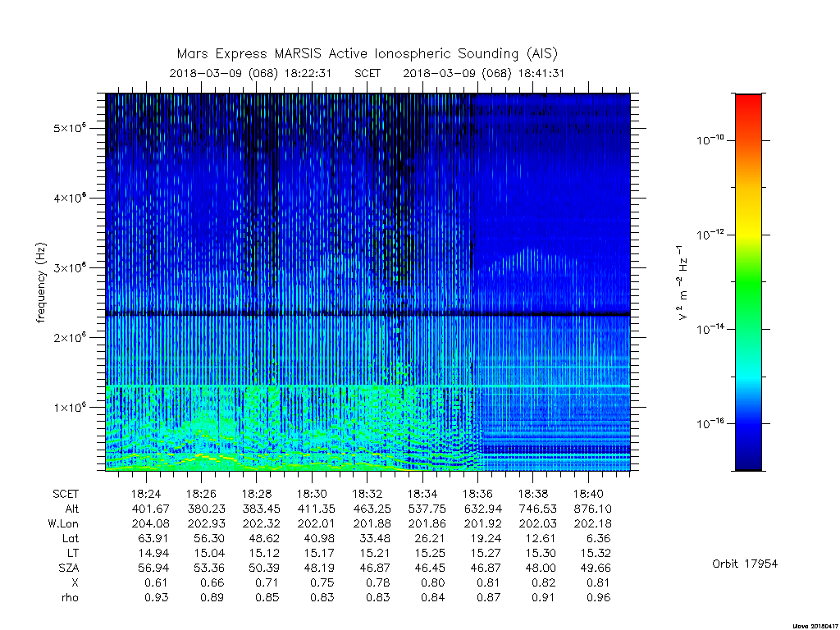
Task: Click altitude value 876.10
Action: tap(592, 509)
